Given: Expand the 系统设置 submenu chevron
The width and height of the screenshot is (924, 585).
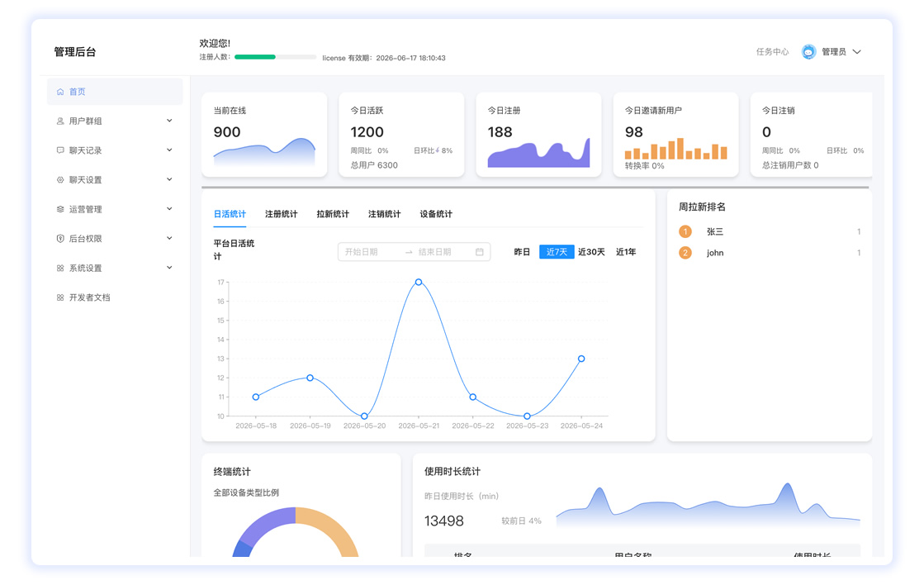Looking at the screenshot, I should click(169, 268).
